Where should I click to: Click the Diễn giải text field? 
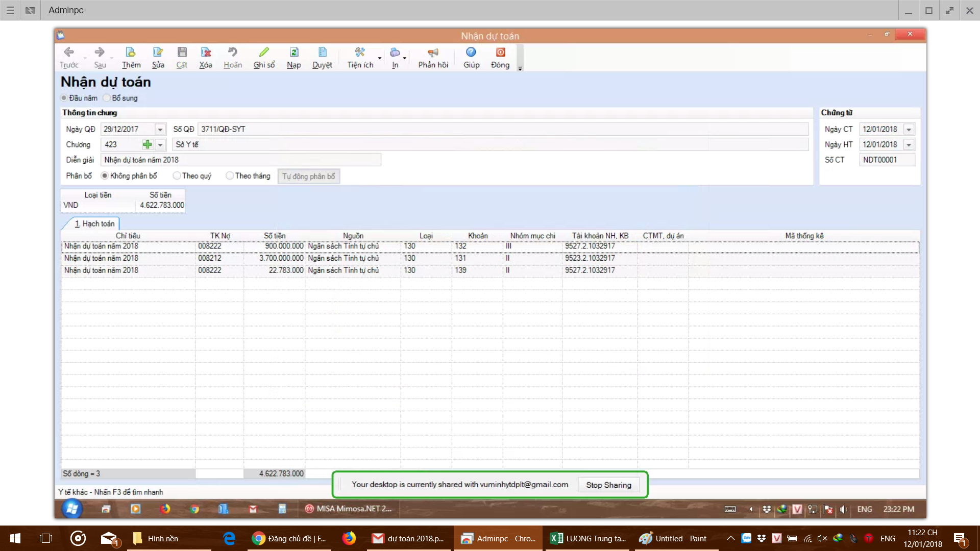point(240,160)
